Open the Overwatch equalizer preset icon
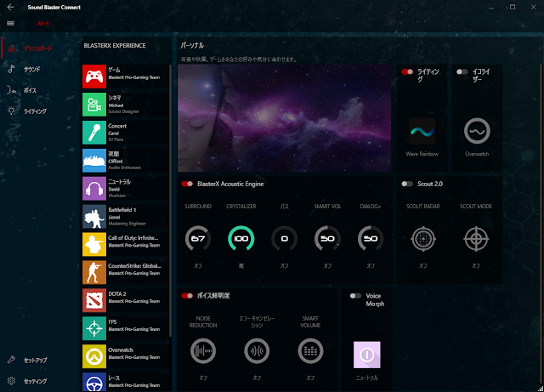 [x=477, y=131]
